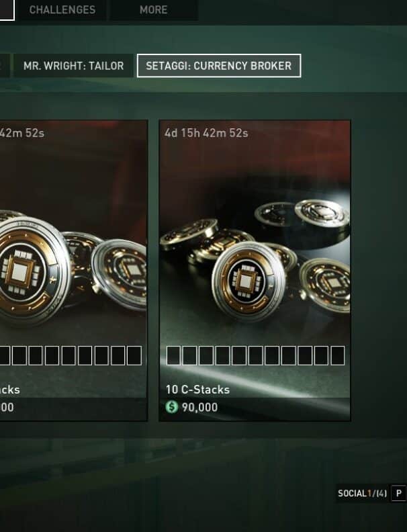The image size is (407, 532).
Task: Click the green dollar icon beside 90,000
Action: pyautogui.click(x=172, y=406)
